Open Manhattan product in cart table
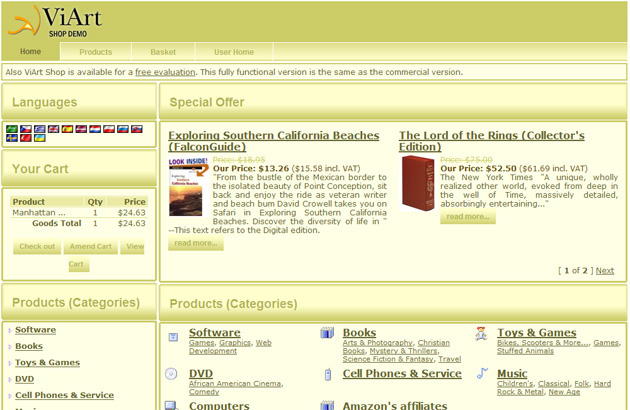 (x=39, y=213)
